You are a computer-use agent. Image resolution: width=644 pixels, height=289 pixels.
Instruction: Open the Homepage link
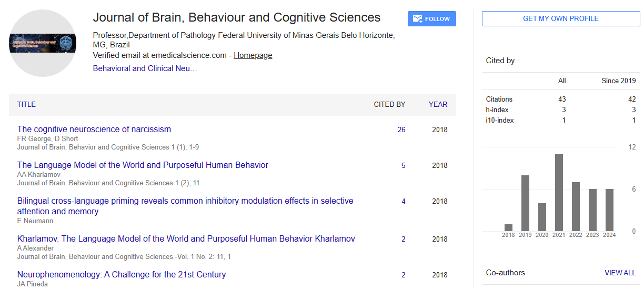253,55
